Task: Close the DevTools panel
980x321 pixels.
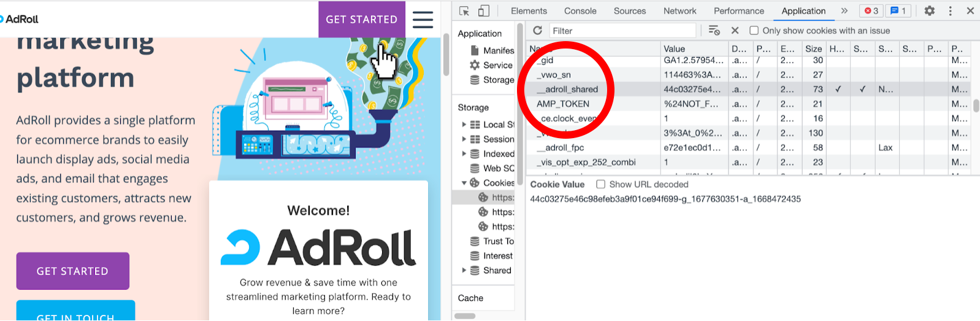Action: click(970, 10)
